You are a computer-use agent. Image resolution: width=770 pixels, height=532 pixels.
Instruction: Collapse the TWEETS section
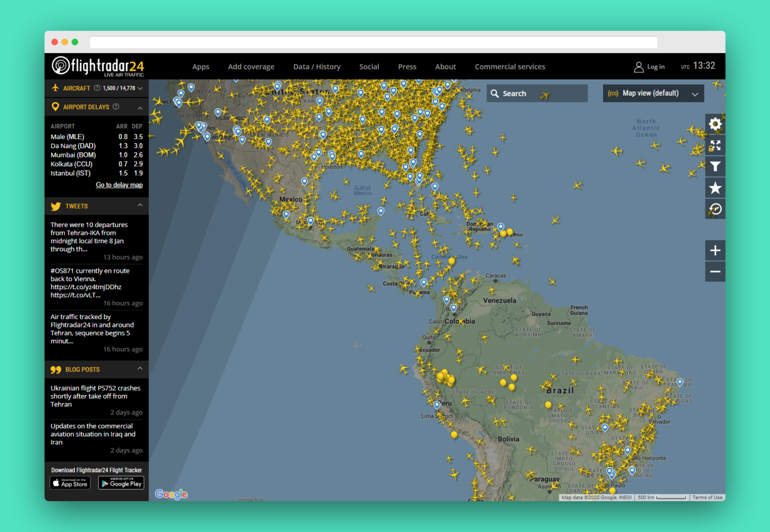click(x=140, y=206)
